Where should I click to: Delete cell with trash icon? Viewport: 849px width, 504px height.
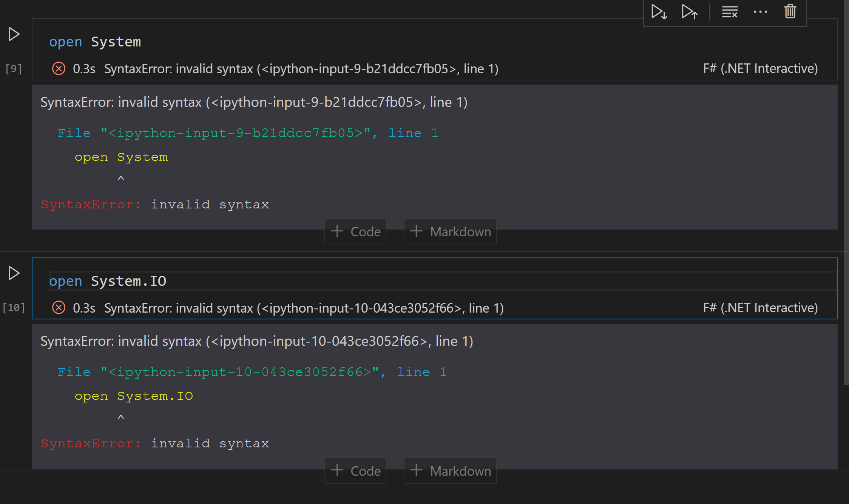click(x=790, y=12)
